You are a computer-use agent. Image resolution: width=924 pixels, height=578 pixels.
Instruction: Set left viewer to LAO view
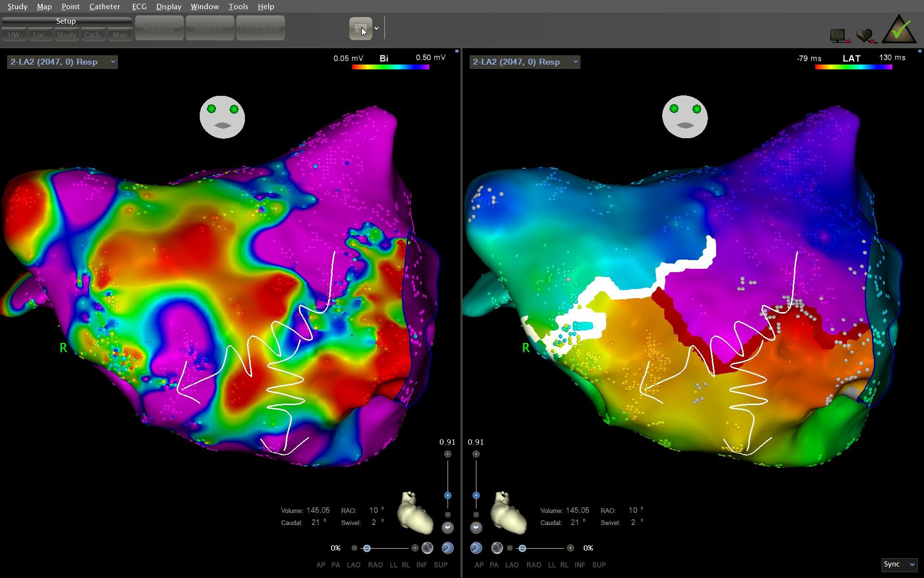[354, 565]
